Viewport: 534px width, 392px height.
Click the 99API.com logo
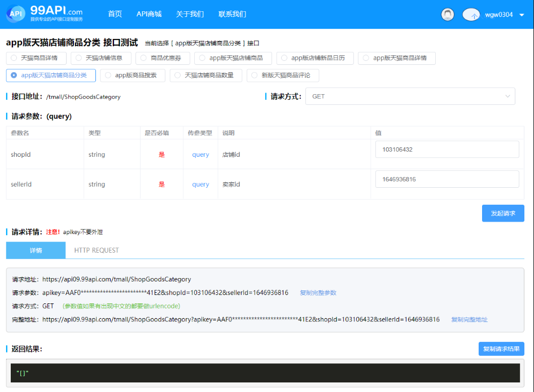[x=45, y=14]
